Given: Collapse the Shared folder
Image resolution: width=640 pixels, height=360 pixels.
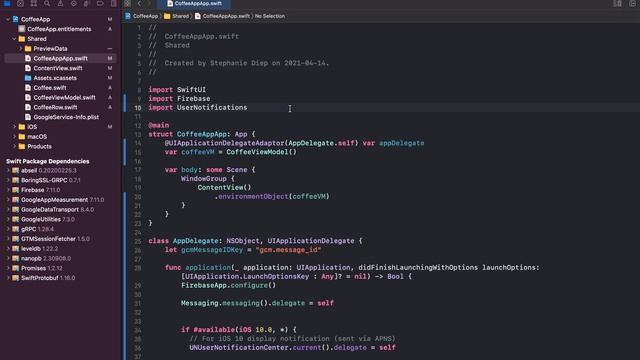Looking at the screenshot, I should coord(14,39).
